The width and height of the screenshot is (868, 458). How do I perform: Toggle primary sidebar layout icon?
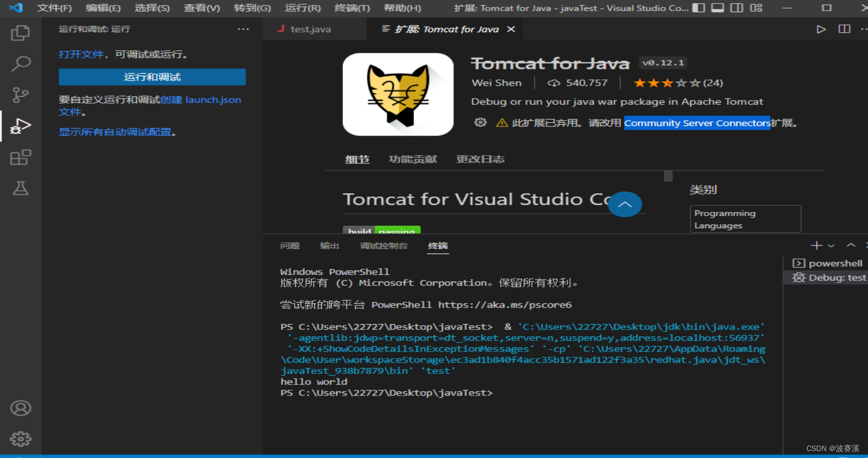point(699,8)
